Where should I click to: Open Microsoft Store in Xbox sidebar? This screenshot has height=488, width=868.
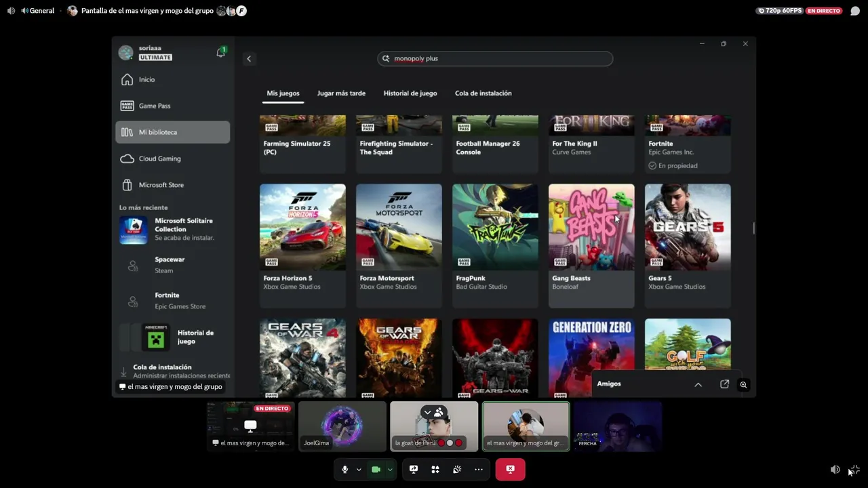pos(173,185)
